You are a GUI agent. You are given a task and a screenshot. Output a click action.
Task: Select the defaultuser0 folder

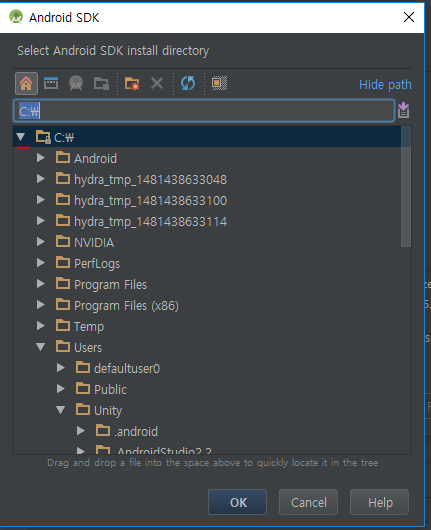click(127, 368)
